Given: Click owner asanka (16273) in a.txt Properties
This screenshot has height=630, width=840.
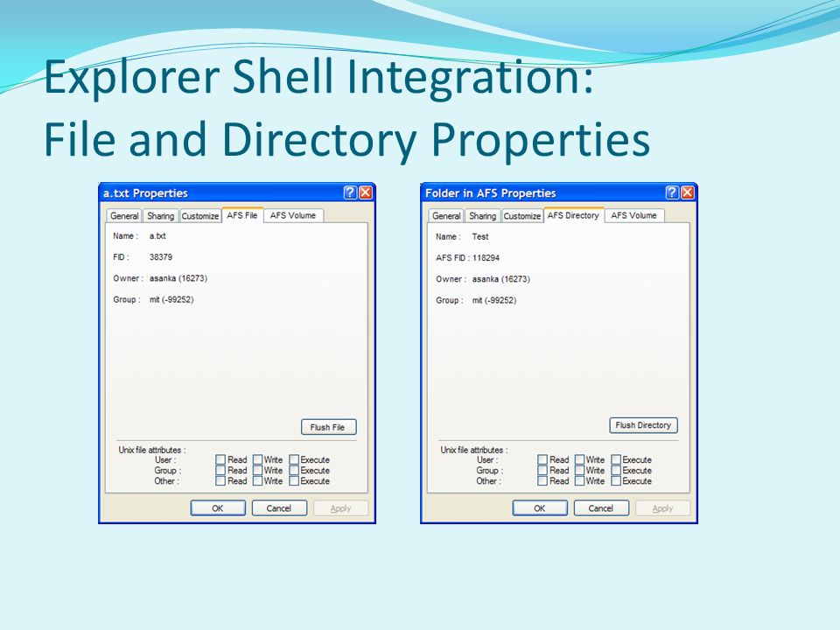Looking at the screenshot, I should pos(178,278).
